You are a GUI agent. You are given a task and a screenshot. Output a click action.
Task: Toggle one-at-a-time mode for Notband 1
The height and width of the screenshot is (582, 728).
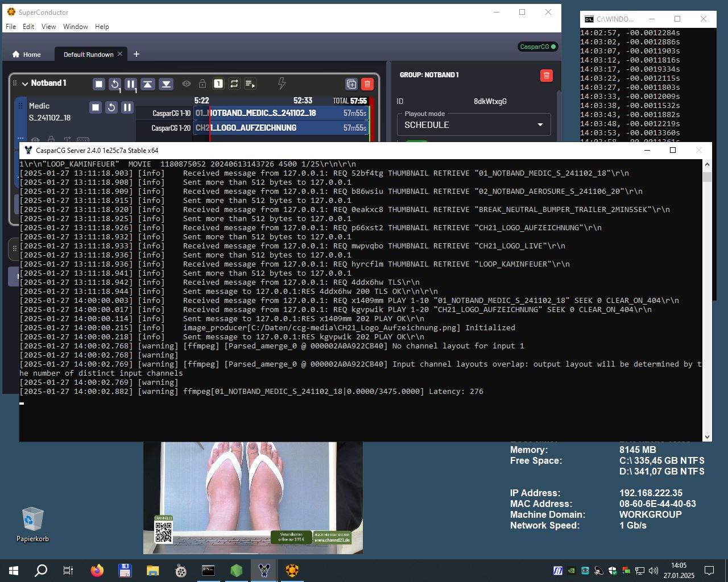pos(218,84)
